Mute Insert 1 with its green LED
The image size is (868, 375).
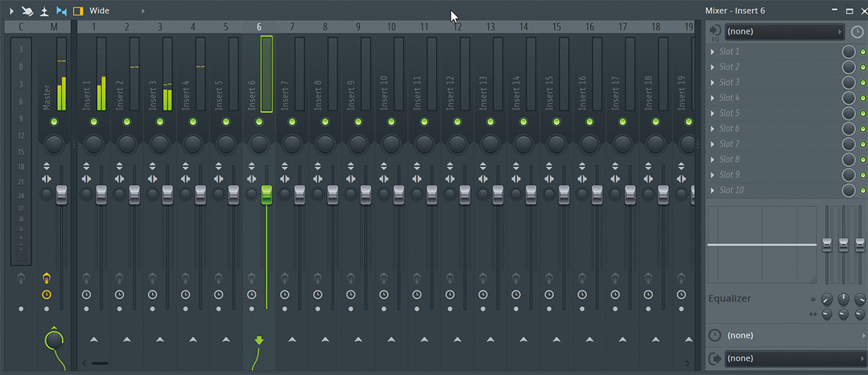coord(94,122)
